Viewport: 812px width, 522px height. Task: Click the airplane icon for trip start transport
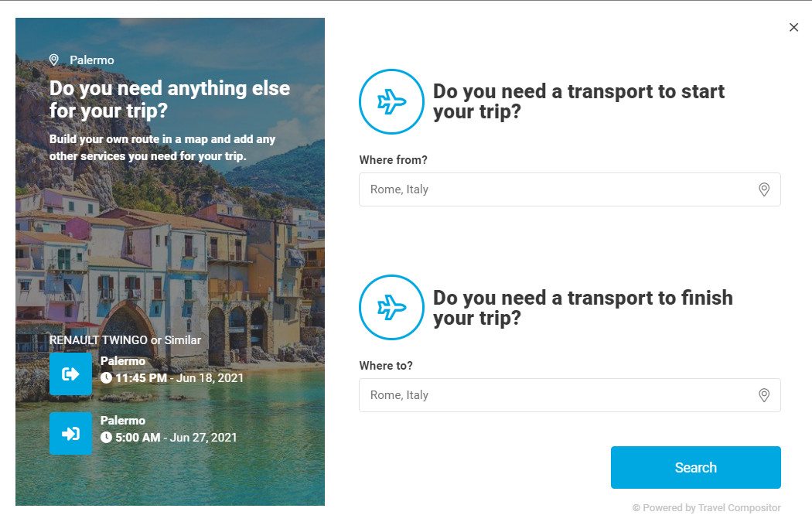pos(391,101)
